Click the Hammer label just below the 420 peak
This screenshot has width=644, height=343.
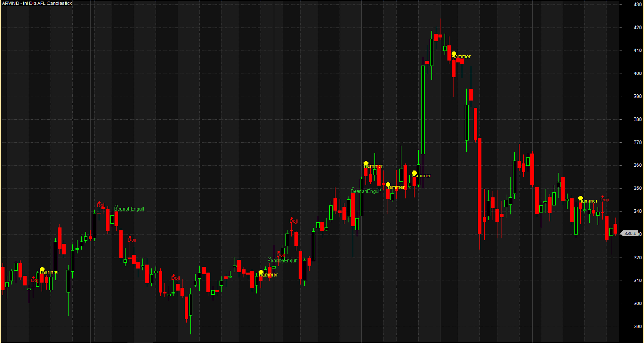pos(461,57)
